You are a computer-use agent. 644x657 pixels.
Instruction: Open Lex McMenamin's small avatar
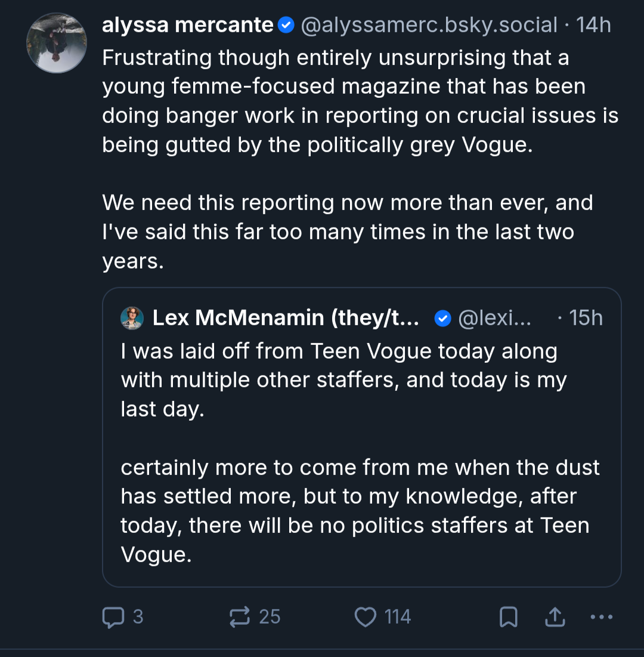click(x=132, y=318)
